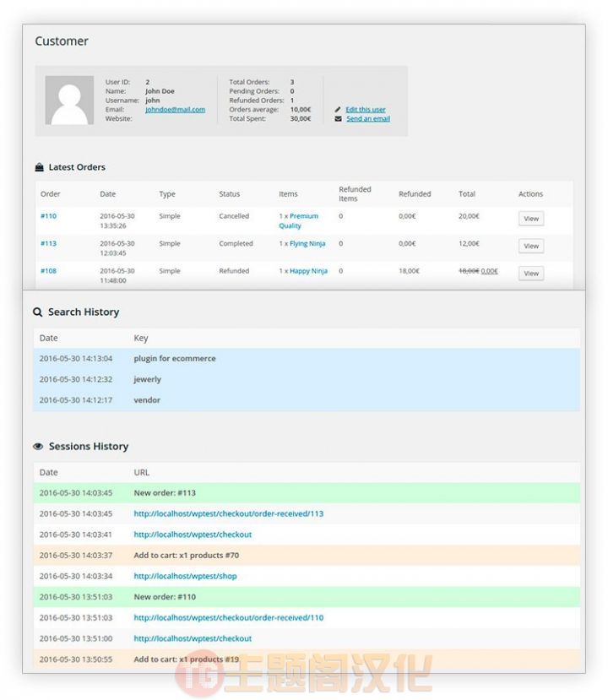The height and width of the screenshot is (700, 608).
Task: Open the checkout/order-received/110 session URL
Action: [229, 618]
